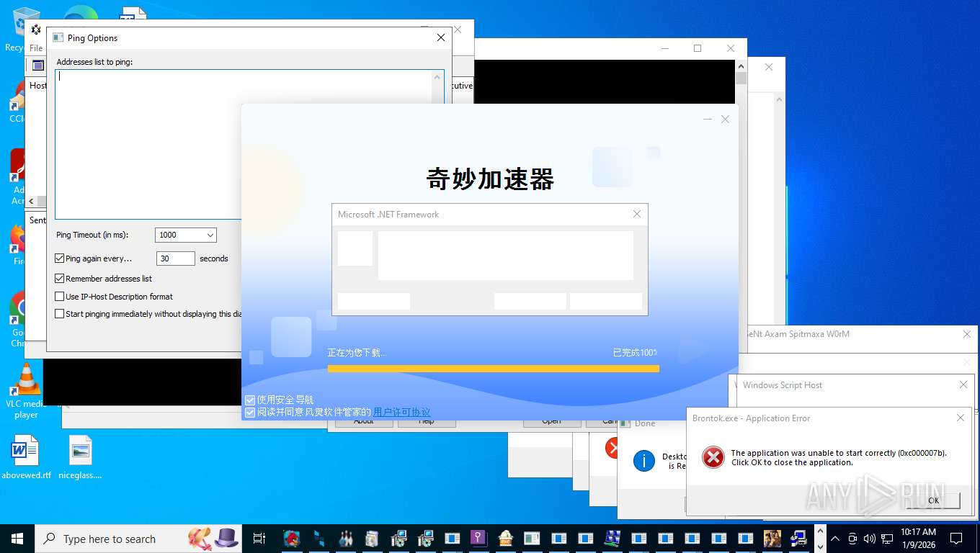
Task: Select the VLC media player desktop icon
Action: tap(26, 391)
